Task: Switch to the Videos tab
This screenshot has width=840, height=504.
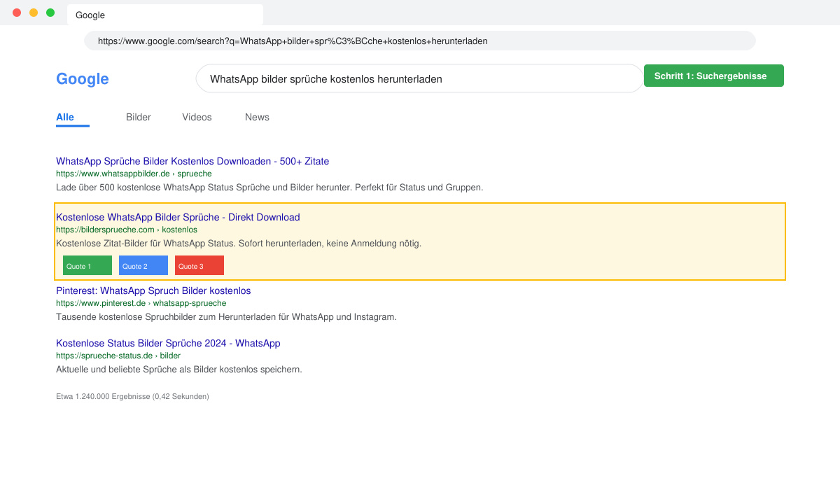Action: pyautogui.click(x=197, y=117)
